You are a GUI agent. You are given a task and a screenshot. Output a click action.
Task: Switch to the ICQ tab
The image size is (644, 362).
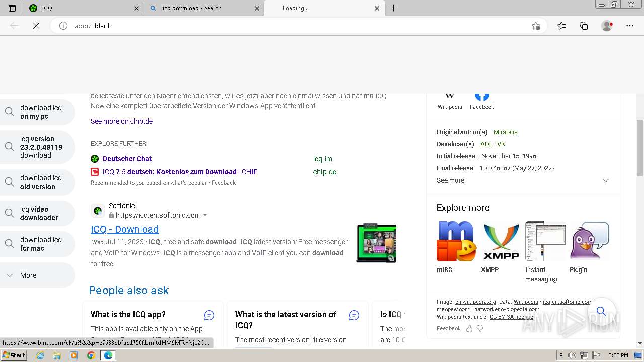coord(84,8)
